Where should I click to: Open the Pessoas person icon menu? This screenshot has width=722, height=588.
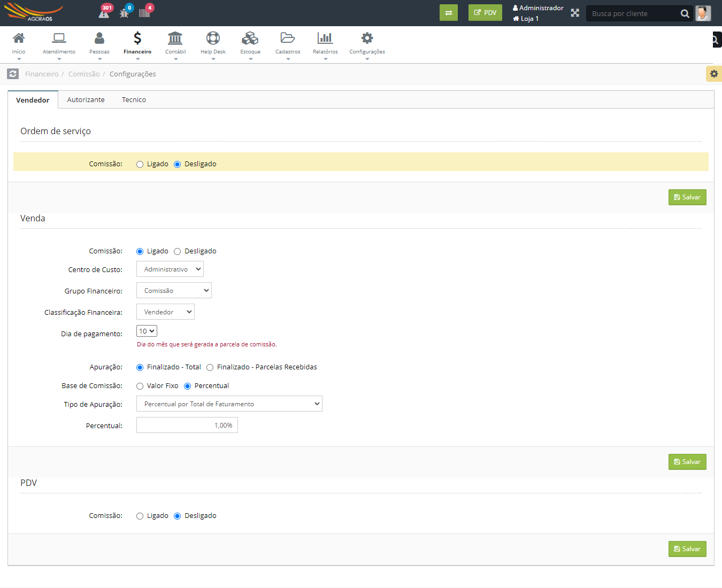(x=99, y=38)
